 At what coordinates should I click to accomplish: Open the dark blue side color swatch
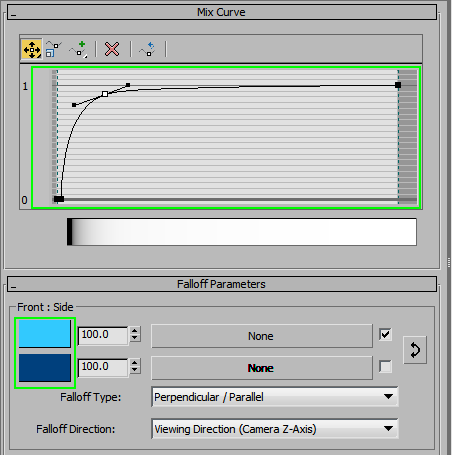tap(45, 368)
